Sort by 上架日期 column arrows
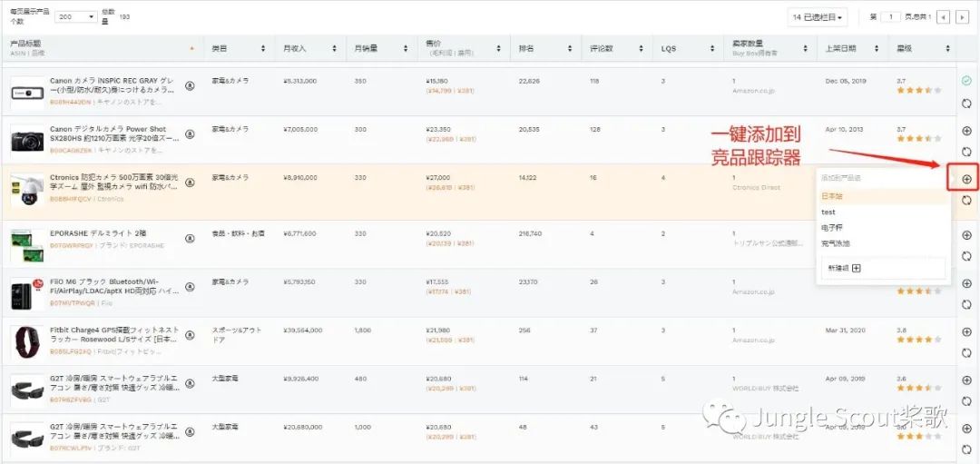The image size is (980, 464). pos(877,48)
